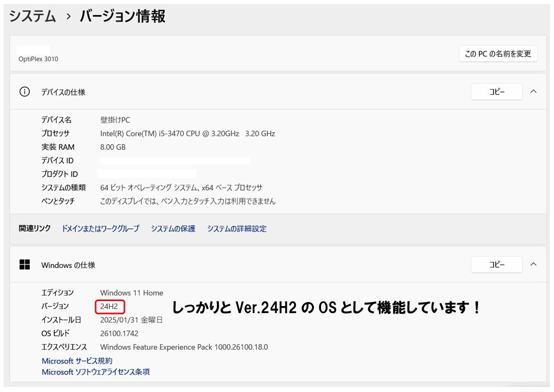Click the プロダクト ID label
Image resolution: width=554 pixels, height=392 pixels.
(x=59, y=174)
